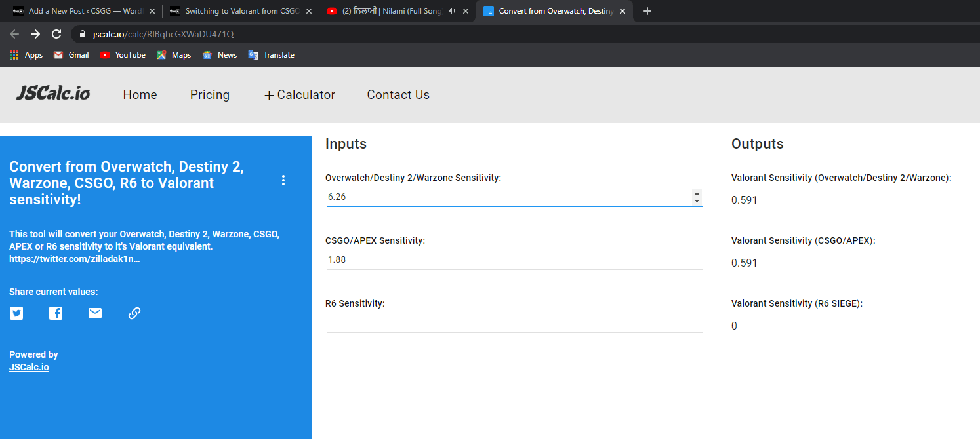Click the browser back arrow

pyautogui.click(x=14, y=34)
